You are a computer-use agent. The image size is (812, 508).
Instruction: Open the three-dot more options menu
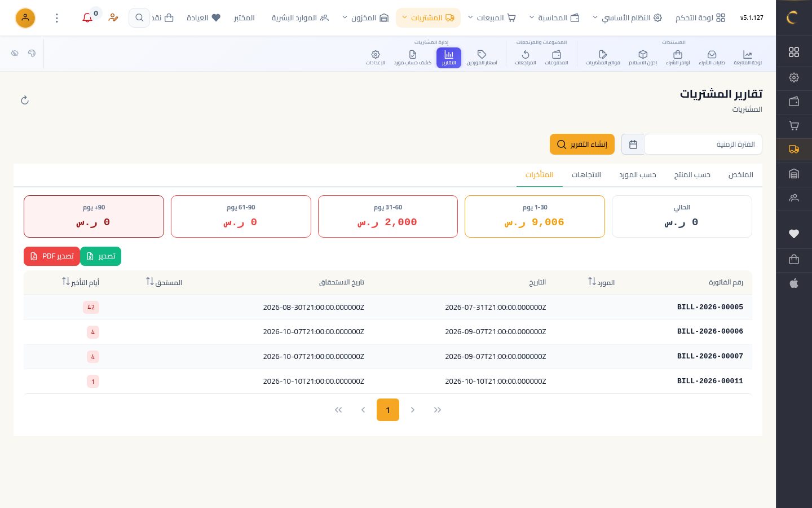pos(57,18)
